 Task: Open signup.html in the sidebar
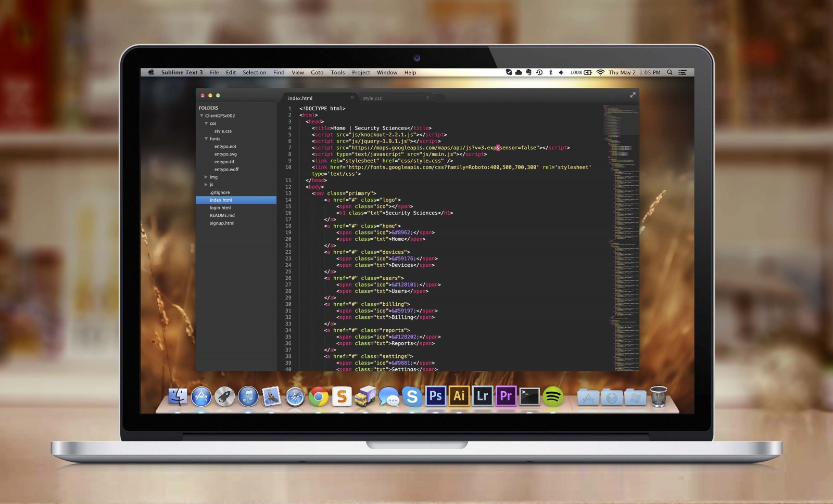pos(222,223)
